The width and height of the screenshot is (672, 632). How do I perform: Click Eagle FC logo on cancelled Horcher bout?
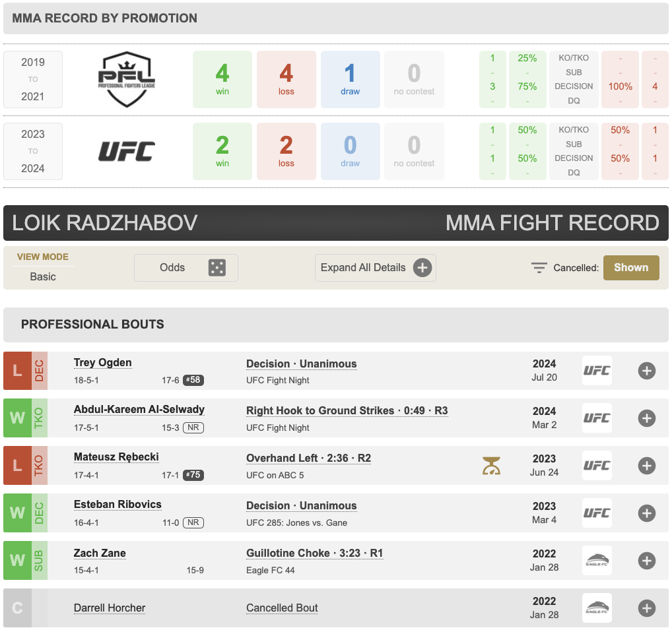[x=597, y=608]
